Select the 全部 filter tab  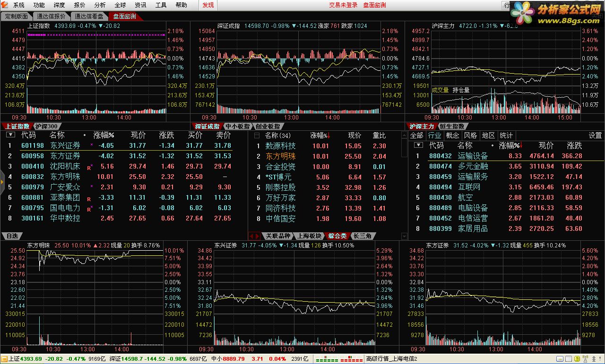pyautogui.click(x=417, y=135)
